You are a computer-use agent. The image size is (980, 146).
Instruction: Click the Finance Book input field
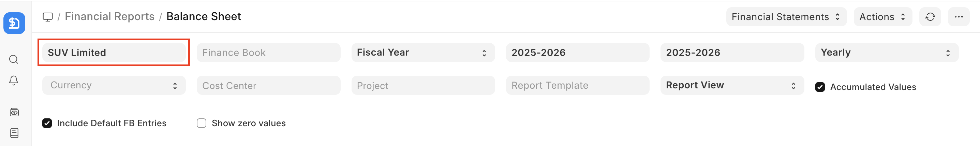click(268, 53)
